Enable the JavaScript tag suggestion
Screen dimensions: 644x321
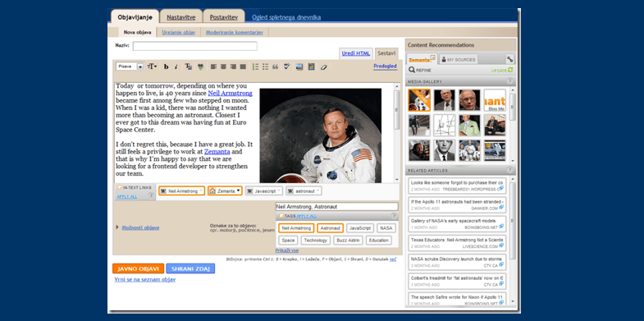click(x=360, y=228)
